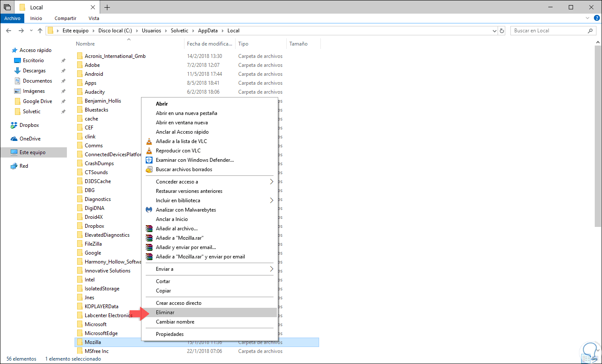Screen dimensions: 602x364
Task: Click Restaurar versiones anteriores entry
Action: coord(209,191)
